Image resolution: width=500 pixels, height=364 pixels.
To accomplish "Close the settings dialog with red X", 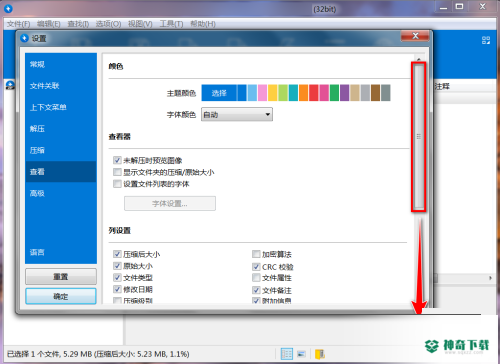I will 415,36.
